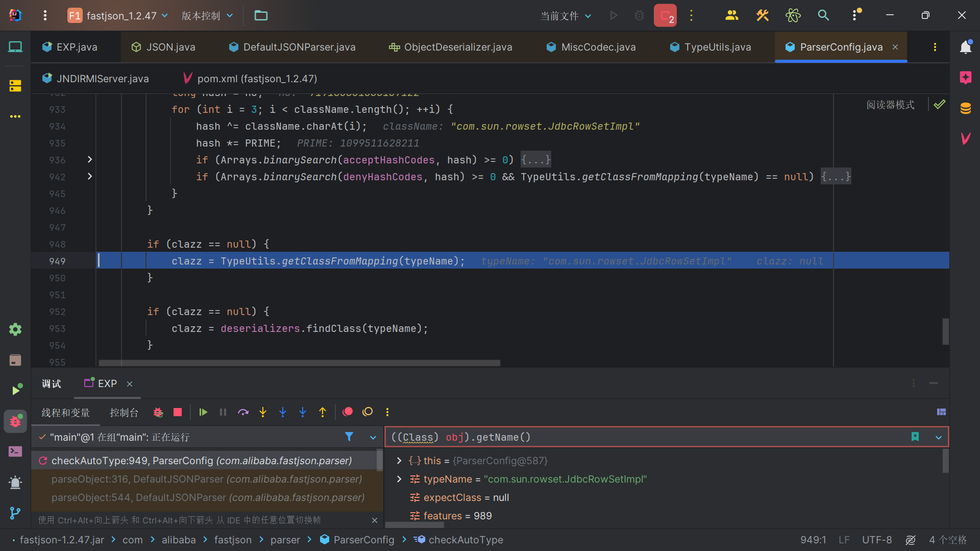The width and height of the screenshot is (980, 551).
Task: Click the Debug bug icon in top toolbar
Action: click(639, 16)
